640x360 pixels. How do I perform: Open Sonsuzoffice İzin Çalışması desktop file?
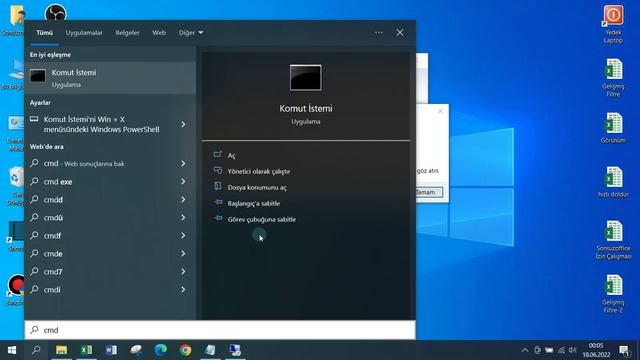(613, 240)
